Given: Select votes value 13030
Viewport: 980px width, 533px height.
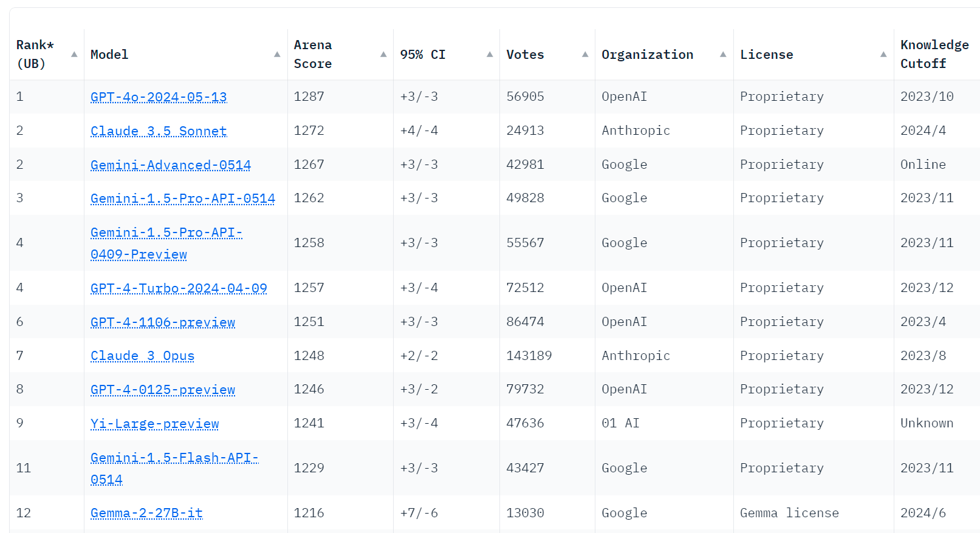Looking at the screenshot, I should [x=525, y=513].
